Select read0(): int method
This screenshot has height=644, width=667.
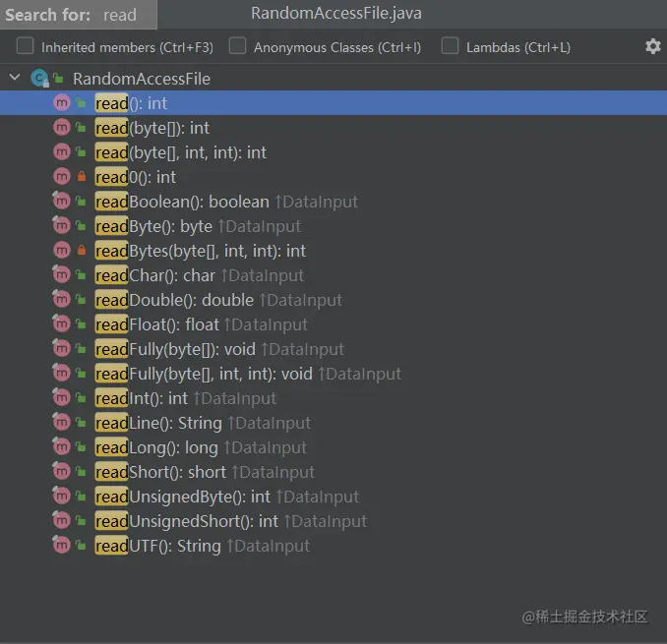[x=136, y=177]
